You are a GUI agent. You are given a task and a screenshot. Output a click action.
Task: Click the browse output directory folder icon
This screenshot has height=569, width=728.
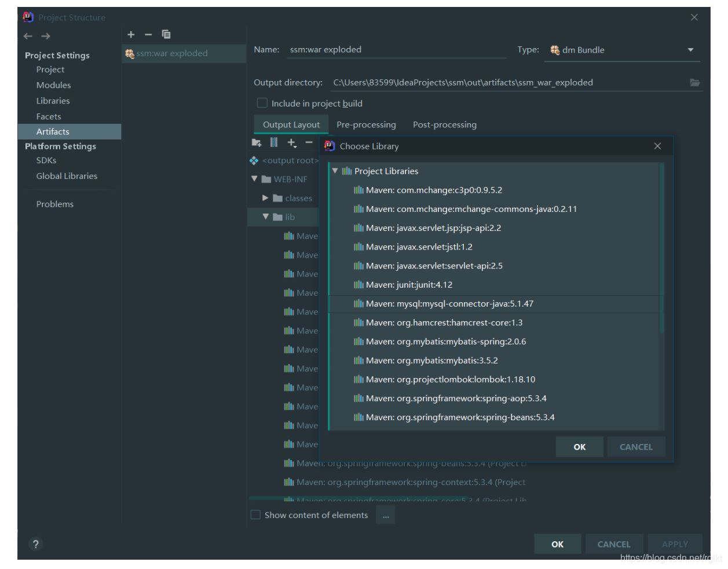click(x=694, y=83)
